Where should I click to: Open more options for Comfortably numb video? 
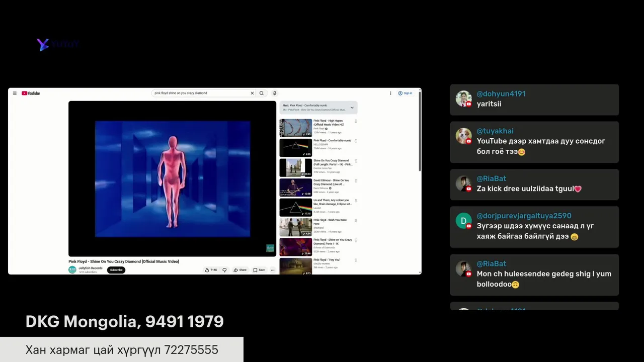point(356,141)
